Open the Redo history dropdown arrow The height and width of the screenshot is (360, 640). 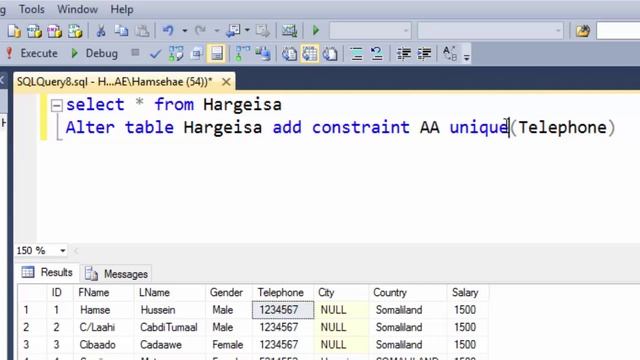[217, 31]
